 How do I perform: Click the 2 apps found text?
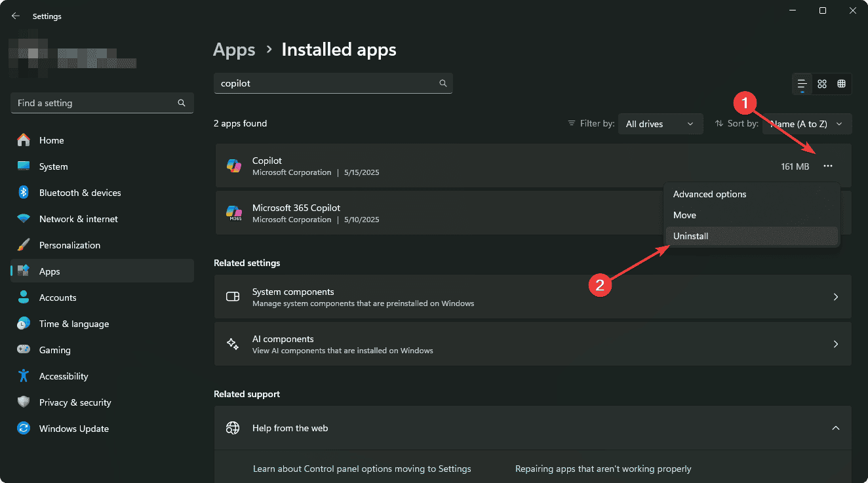click(x=241, y=123)
